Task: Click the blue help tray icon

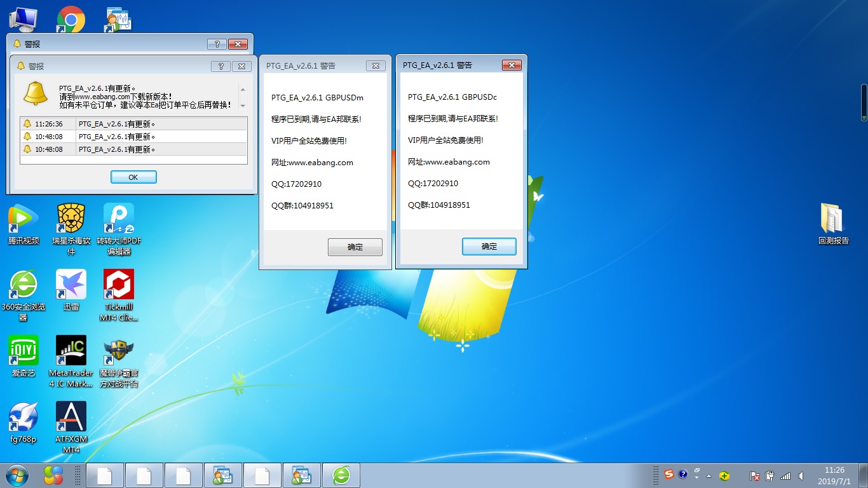Action: [683, 475]
